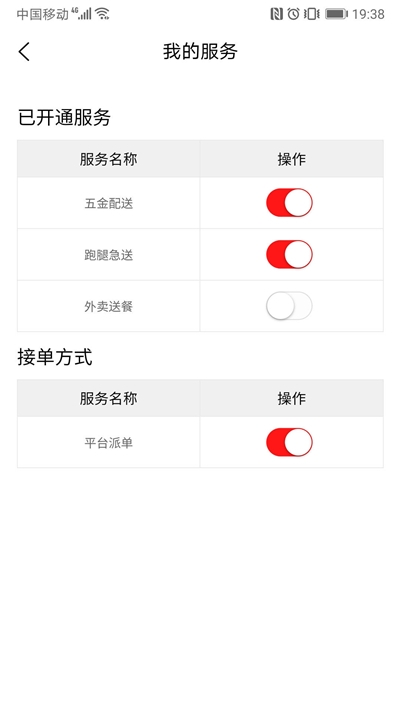The image size is (400, 710).
Task: Tap the 已开通服务 section heading
Action: pyautogui.click(x=64, y=118)
